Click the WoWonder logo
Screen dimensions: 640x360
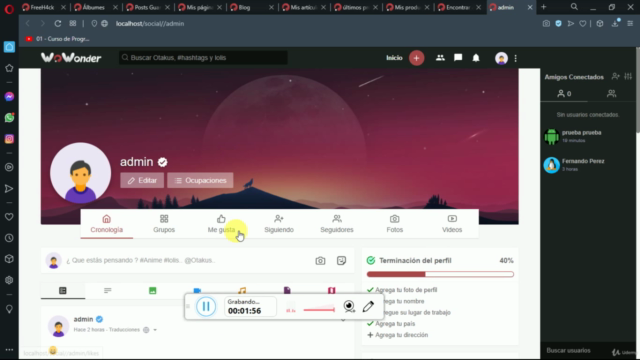[x=71, y=58]
